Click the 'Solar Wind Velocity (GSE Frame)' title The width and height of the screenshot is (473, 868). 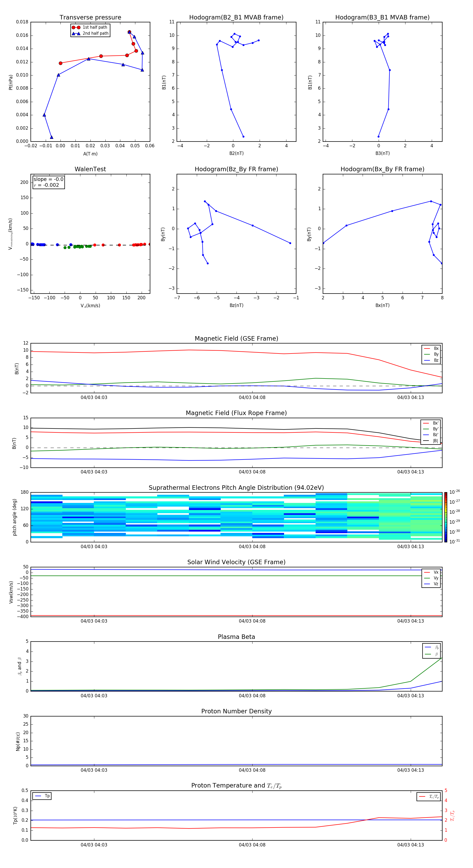click(x=236, y=562)
